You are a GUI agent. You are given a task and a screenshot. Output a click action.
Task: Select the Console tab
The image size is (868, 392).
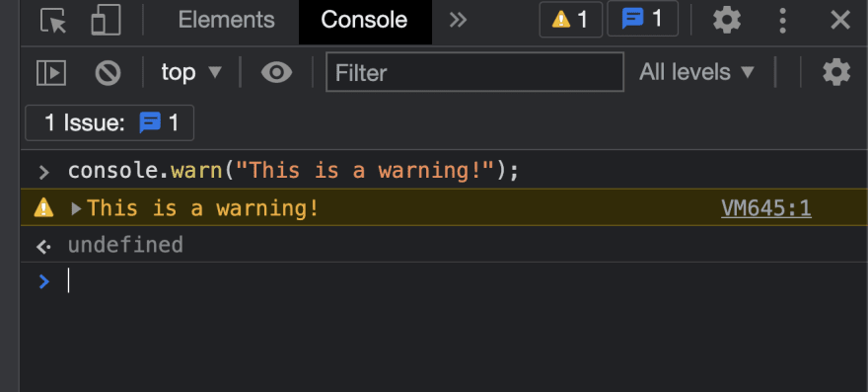pos(365,21)
